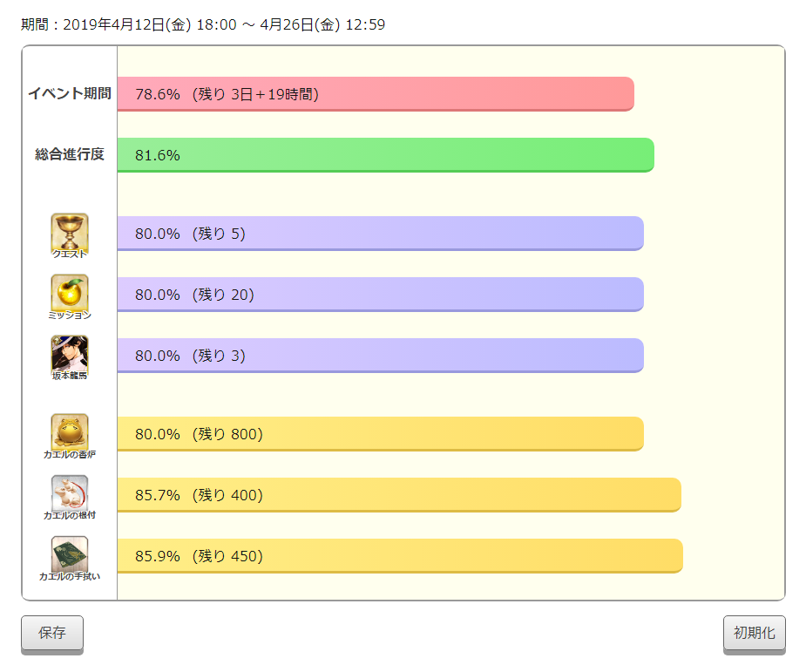
Task: Click the yellow bar showing 残り 800
Action: [x=381, y=434]
